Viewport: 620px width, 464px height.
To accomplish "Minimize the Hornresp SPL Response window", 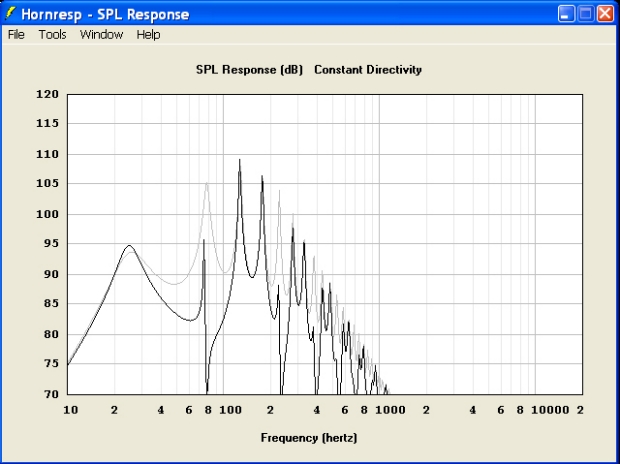I will [566, 14].
